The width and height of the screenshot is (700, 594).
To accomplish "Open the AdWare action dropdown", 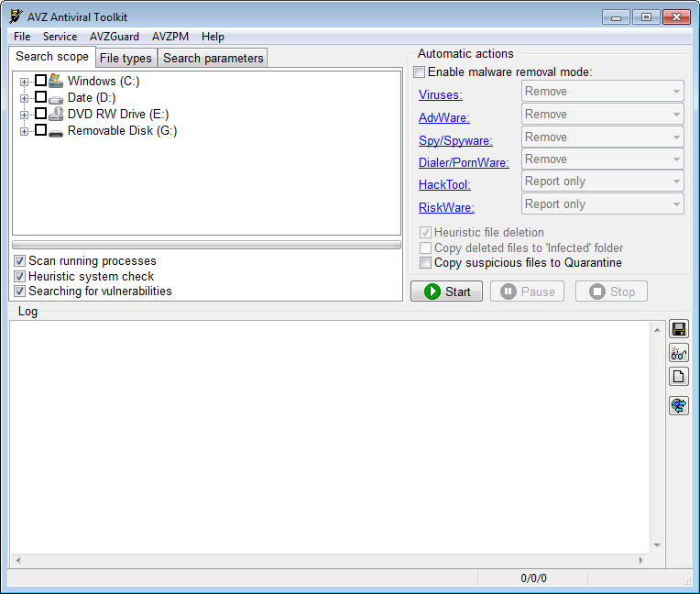I will [x=602, y=115].
